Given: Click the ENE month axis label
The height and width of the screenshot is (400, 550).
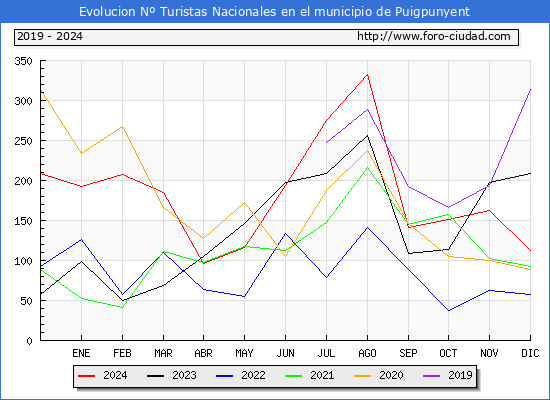Looking at the screenshot, I should tap(81, 353).
